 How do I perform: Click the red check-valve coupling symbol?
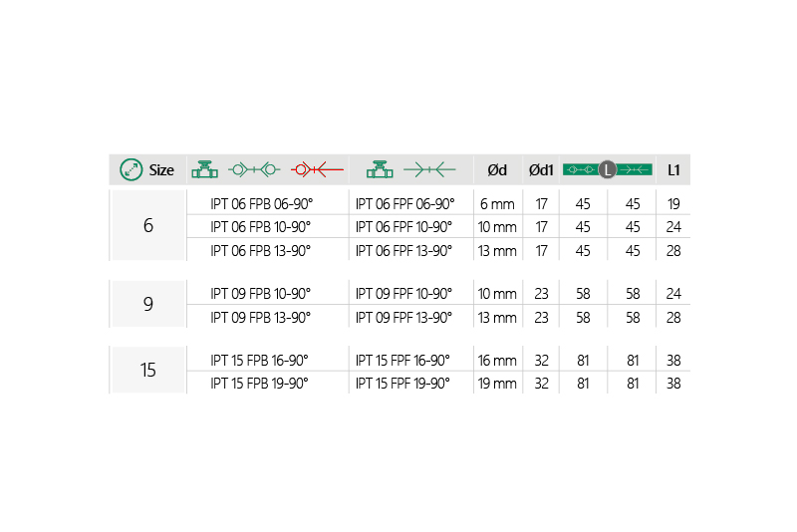(317, 169)
